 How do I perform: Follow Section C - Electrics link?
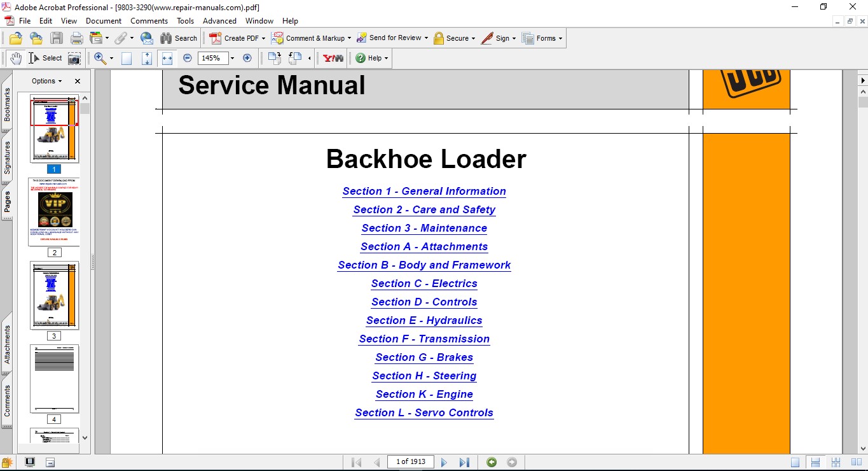(424, 284)
